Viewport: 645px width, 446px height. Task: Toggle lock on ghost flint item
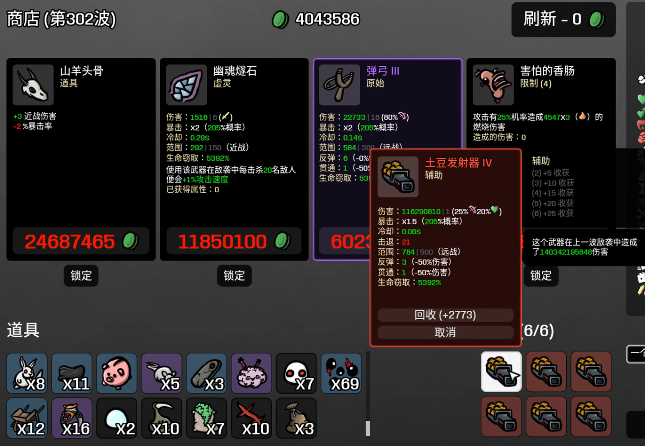point(234,275)
